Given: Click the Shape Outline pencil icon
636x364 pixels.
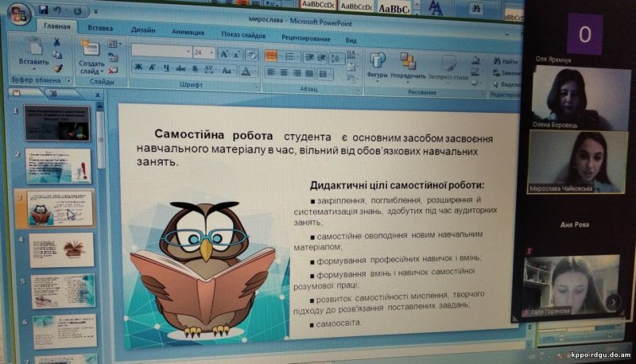Looking at the screenshot, I should [x=475, y=72].
